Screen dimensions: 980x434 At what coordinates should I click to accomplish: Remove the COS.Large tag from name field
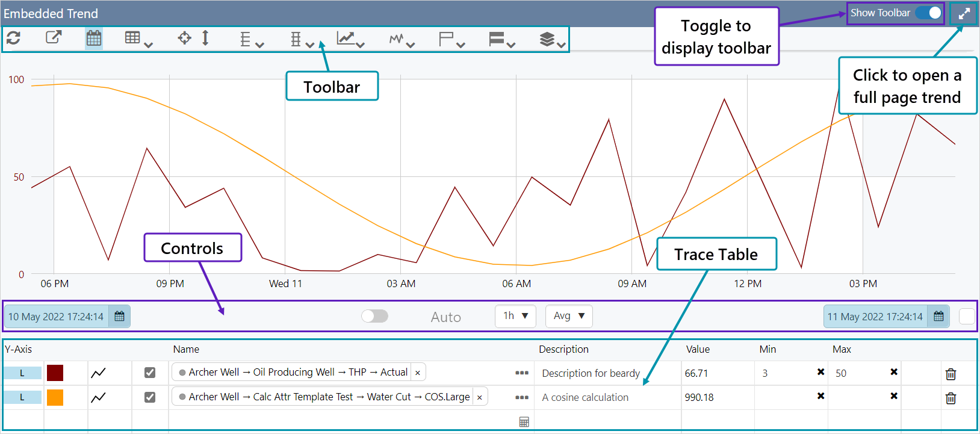479,397
